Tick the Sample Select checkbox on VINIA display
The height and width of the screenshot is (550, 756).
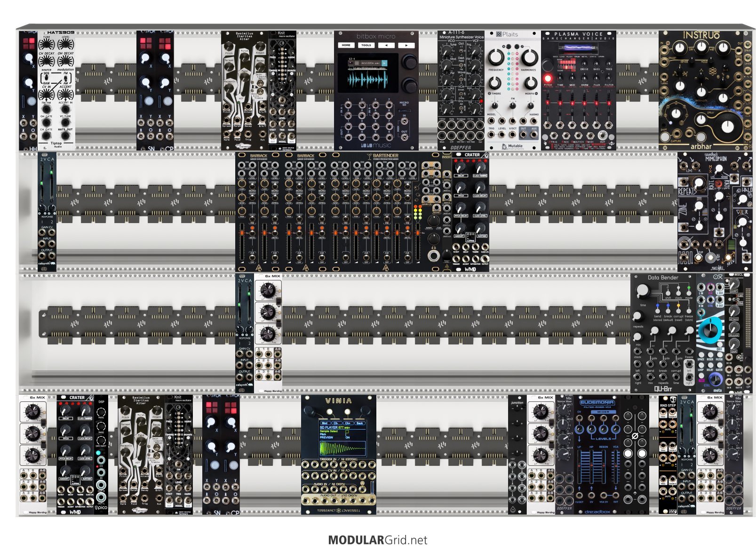tap(348, 431)
